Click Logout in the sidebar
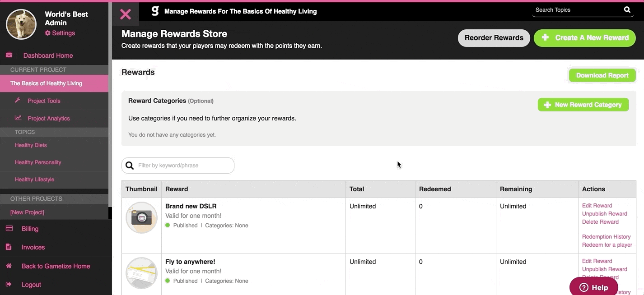 point(31,285)
